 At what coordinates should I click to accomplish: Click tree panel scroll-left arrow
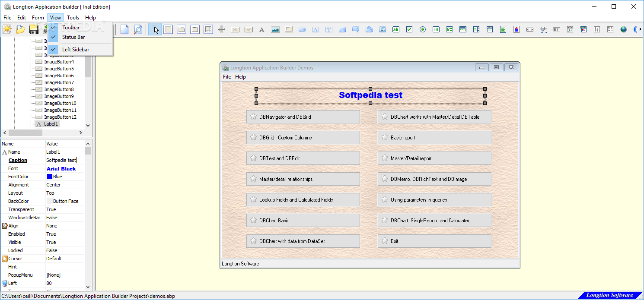point(4,133)
